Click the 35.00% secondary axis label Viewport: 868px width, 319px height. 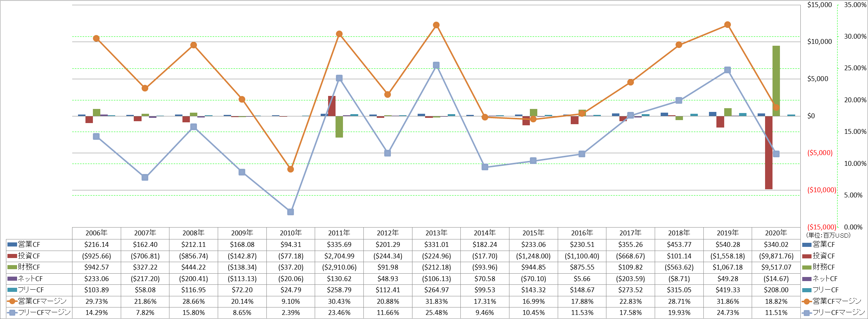tap(855, 5)
